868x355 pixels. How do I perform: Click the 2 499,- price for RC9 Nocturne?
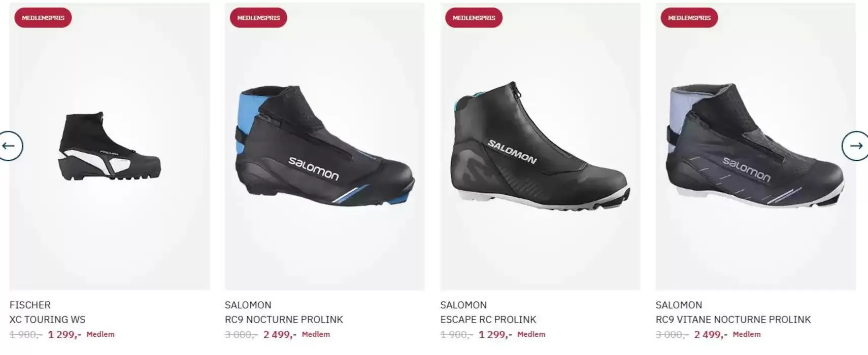click(x=280, y=335)
